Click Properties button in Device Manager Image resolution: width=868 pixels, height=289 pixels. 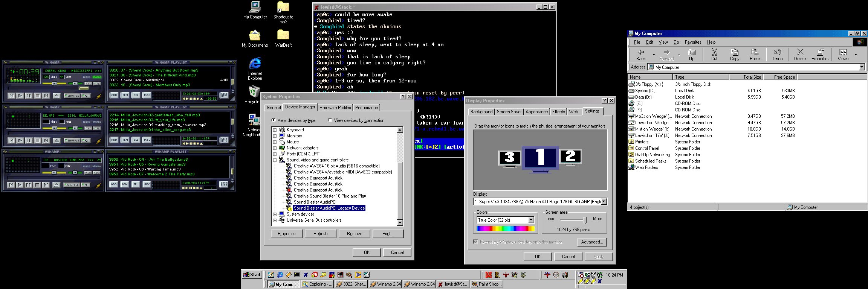(x=287, y=234)
